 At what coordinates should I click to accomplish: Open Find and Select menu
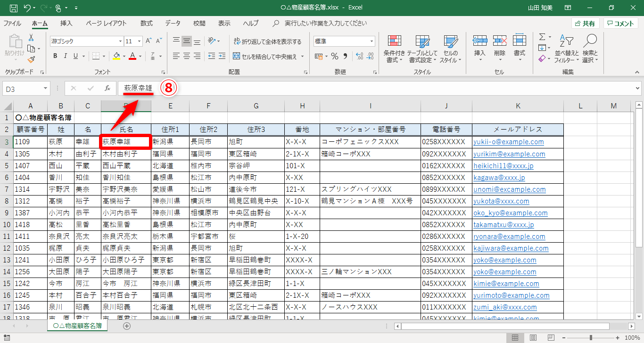click(x=590, y=49)
